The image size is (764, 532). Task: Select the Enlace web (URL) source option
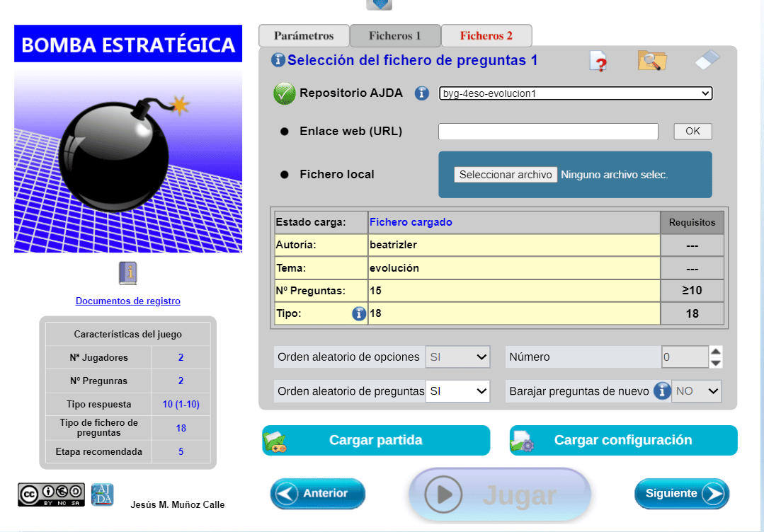click(285, 132)
